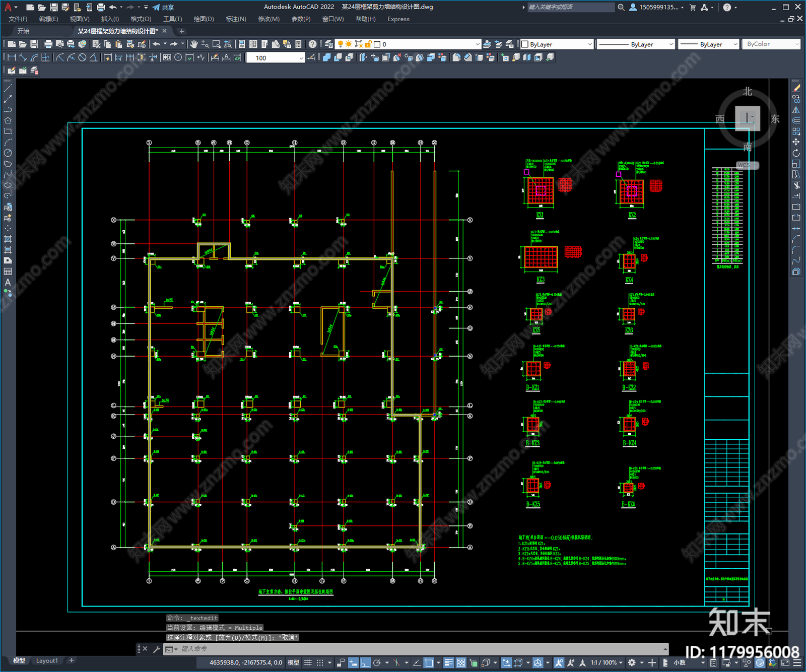The width and height of the screenshot is (806, 672).
Task: Click the Save floppy disk icon in toolbar
Action: tap(34, 44)
